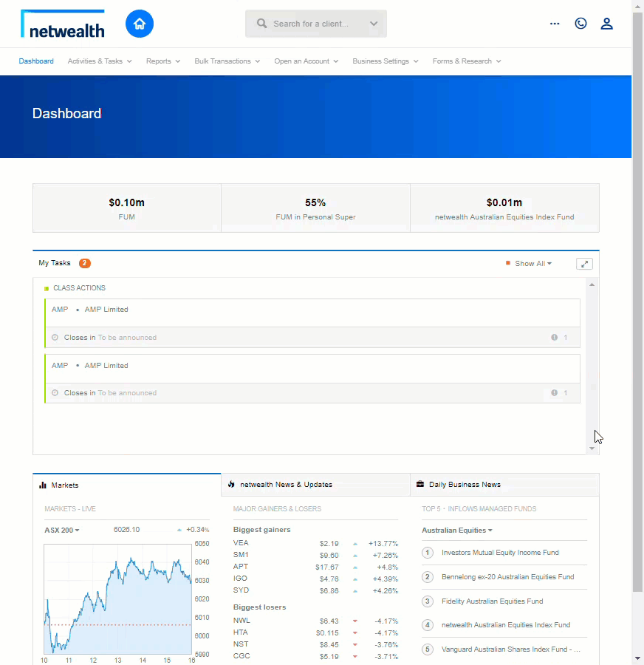Click rank 5 circle for Vanguard fund
The width and height of the screenshot is (644, 665).
[x=428, y=649]
